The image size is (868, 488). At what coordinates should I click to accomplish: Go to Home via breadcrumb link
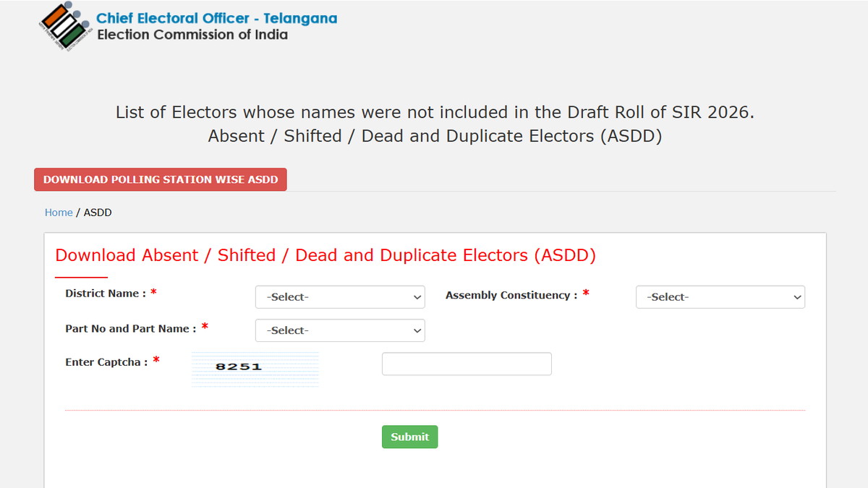pyautogui.click(x=59, y=213)
